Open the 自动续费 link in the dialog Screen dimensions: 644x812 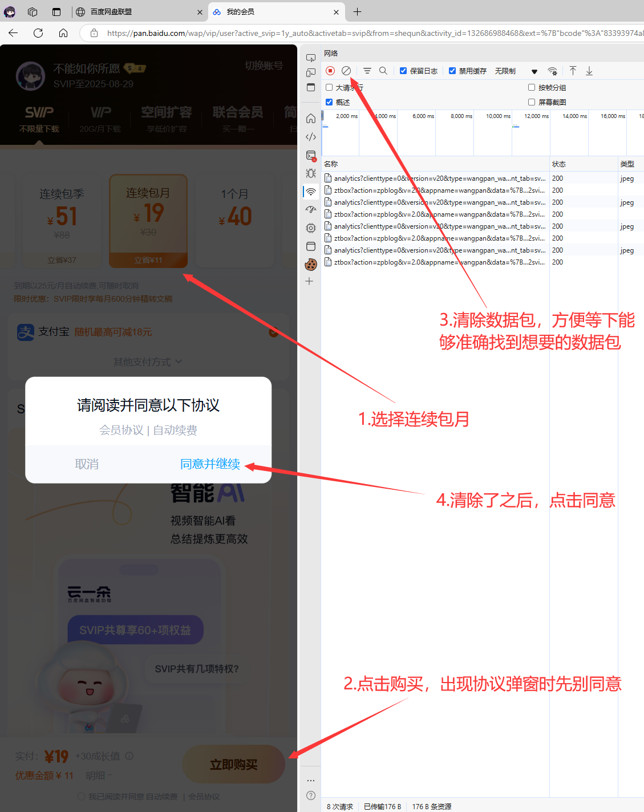[175, 430]
